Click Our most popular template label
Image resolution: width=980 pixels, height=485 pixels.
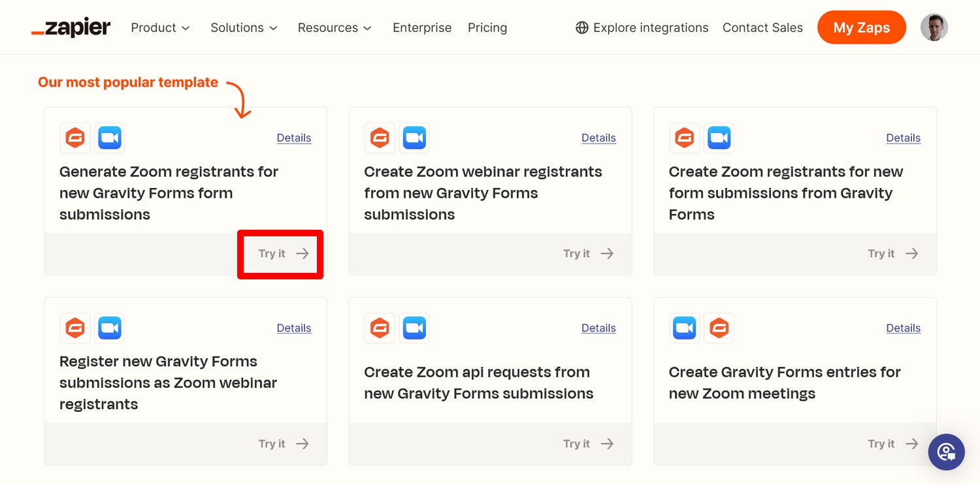pyautogui.click(x=128, y=82)
